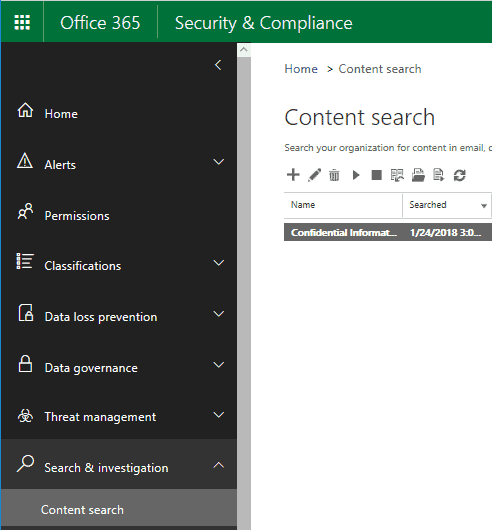
Task: Click the Search & investigation magnifier icon
Action: (x=25, y=463)
